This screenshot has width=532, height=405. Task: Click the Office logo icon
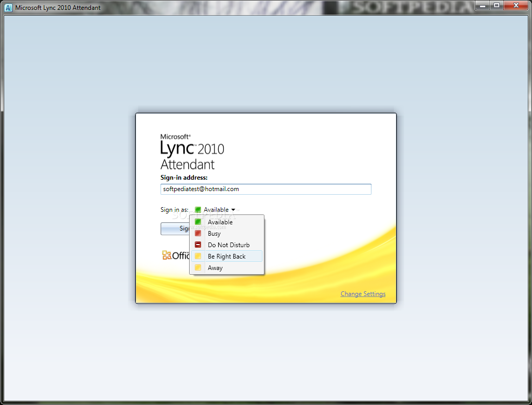tap(166, 255)
